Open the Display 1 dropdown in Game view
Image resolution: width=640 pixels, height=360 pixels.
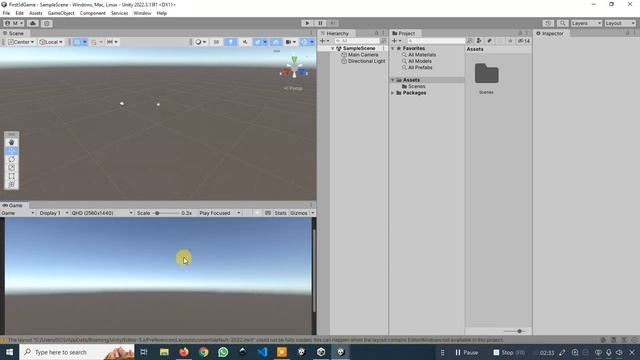click(x=54, y=213)
